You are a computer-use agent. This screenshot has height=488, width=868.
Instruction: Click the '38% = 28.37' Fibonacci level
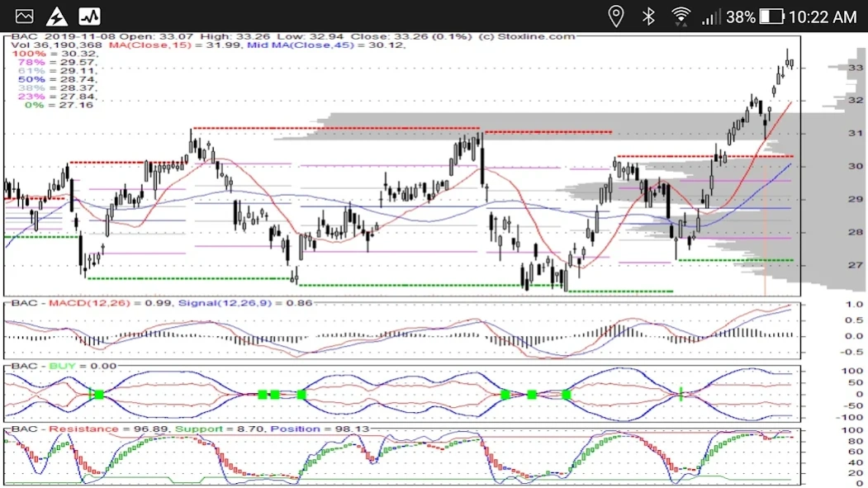tap(58, 88)
